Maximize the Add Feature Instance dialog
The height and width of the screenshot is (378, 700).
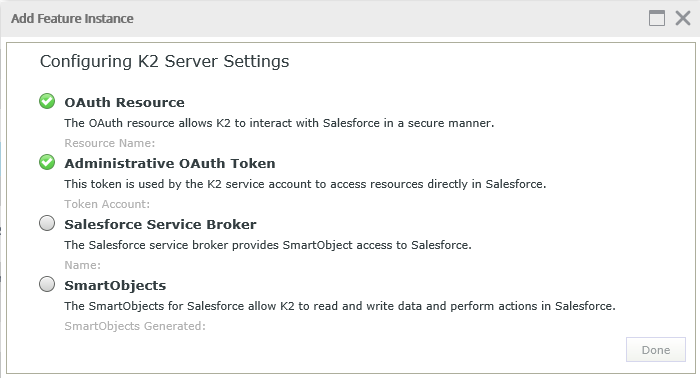pos(657,18)
